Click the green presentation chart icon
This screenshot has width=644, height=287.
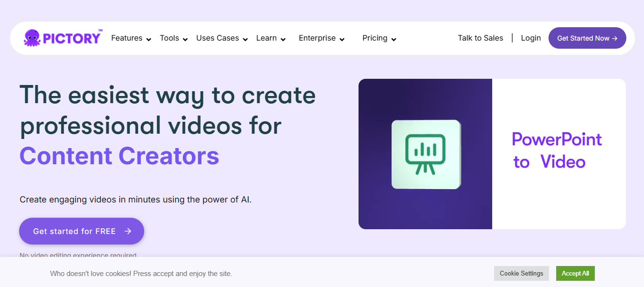[x=425, y=154]
